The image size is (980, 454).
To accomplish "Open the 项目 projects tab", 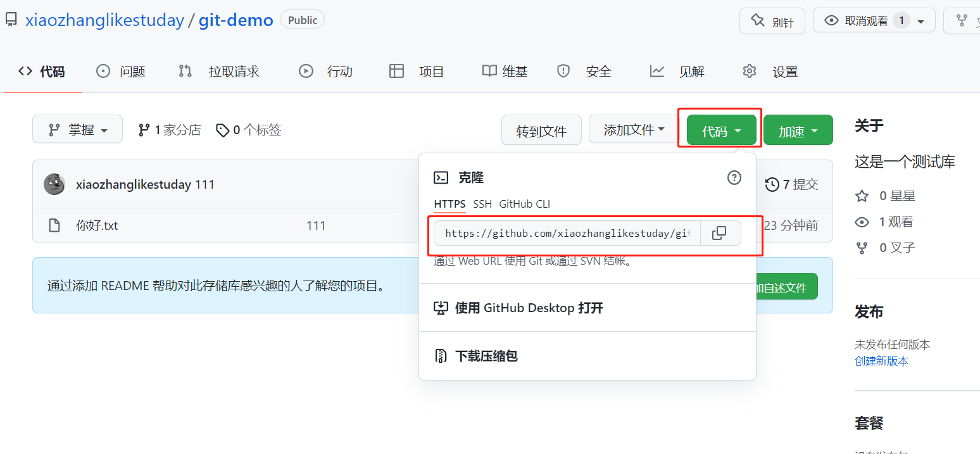I will 417,72.
